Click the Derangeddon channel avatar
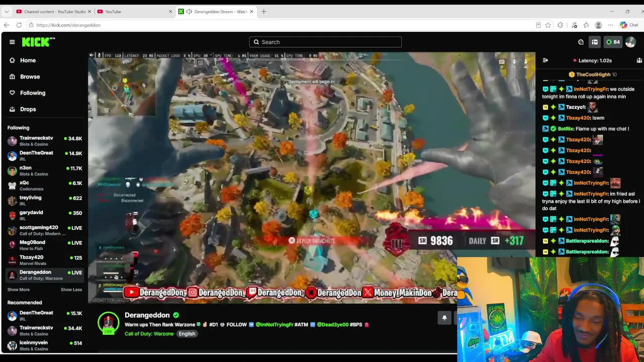Image resolution: width=644 pixels, height=362 pixels. point(108,323)
